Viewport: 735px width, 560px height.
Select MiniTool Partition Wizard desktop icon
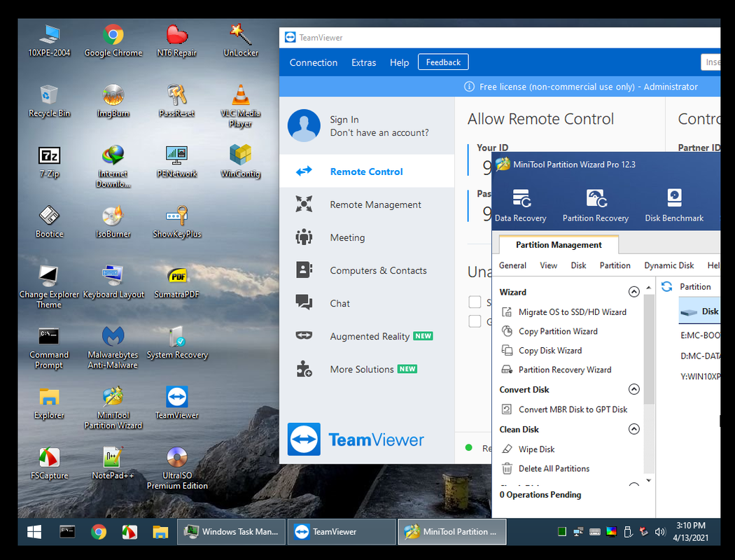[x=113, y=407]
